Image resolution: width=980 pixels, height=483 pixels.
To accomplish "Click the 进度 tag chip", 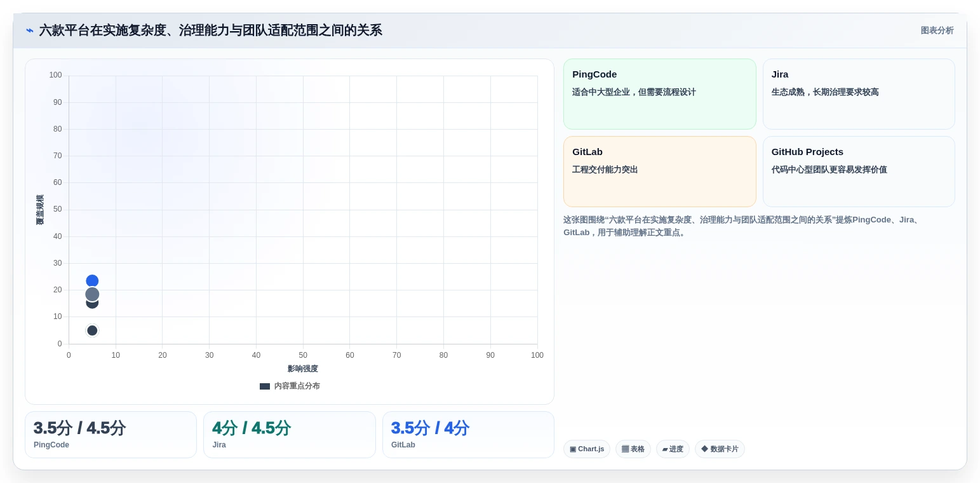I will coord(673,449).
